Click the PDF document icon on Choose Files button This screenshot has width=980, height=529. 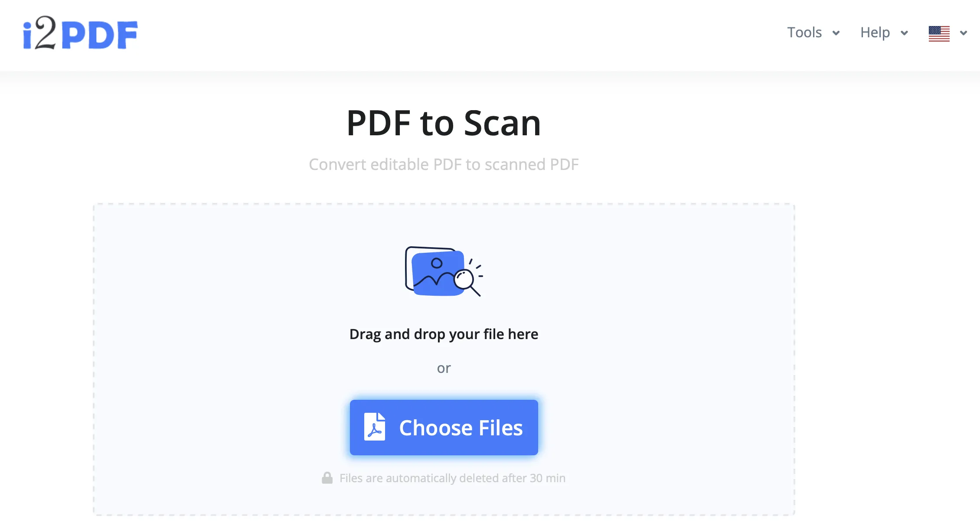tap(373, 428)
